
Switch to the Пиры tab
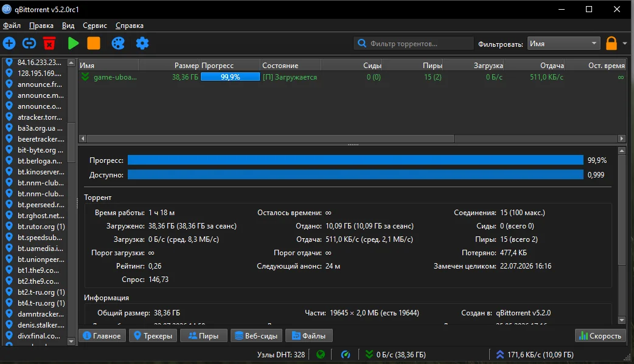pos(203,335)
